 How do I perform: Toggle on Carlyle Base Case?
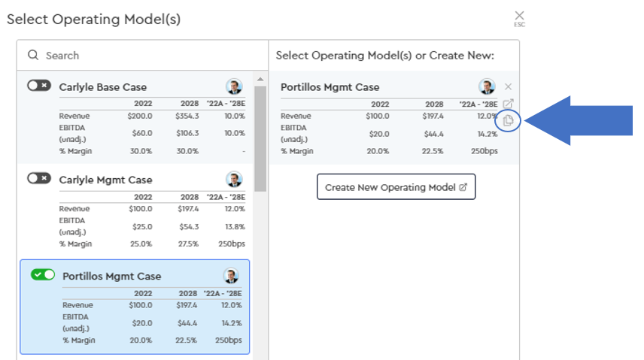[x=39, y=86]
